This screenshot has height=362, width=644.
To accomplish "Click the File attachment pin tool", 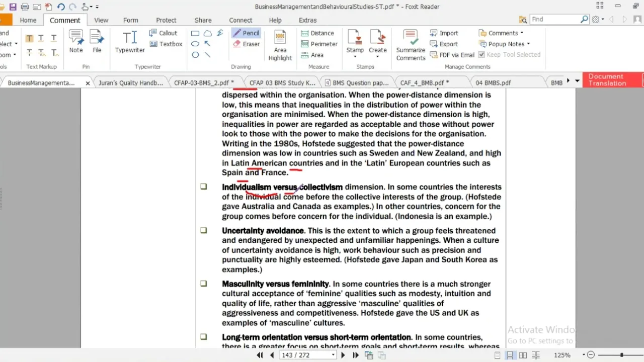I will click(x=97, y=41).
